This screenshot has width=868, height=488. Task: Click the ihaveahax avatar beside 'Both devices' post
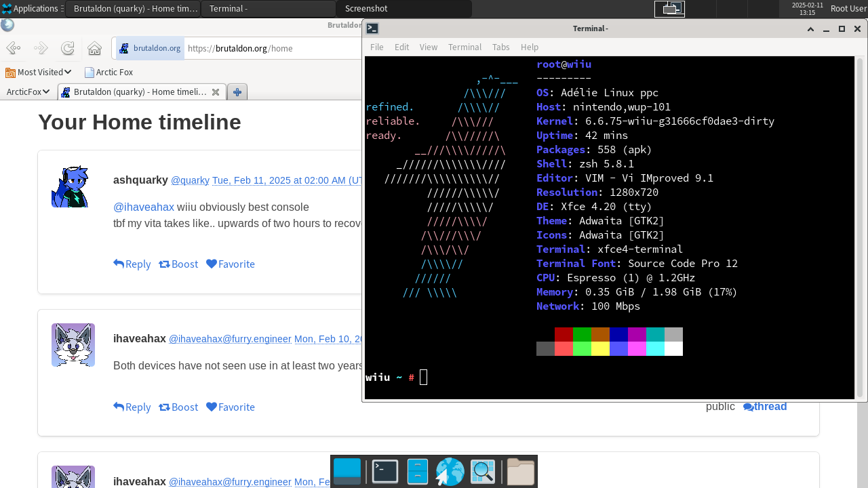point(73,345)
